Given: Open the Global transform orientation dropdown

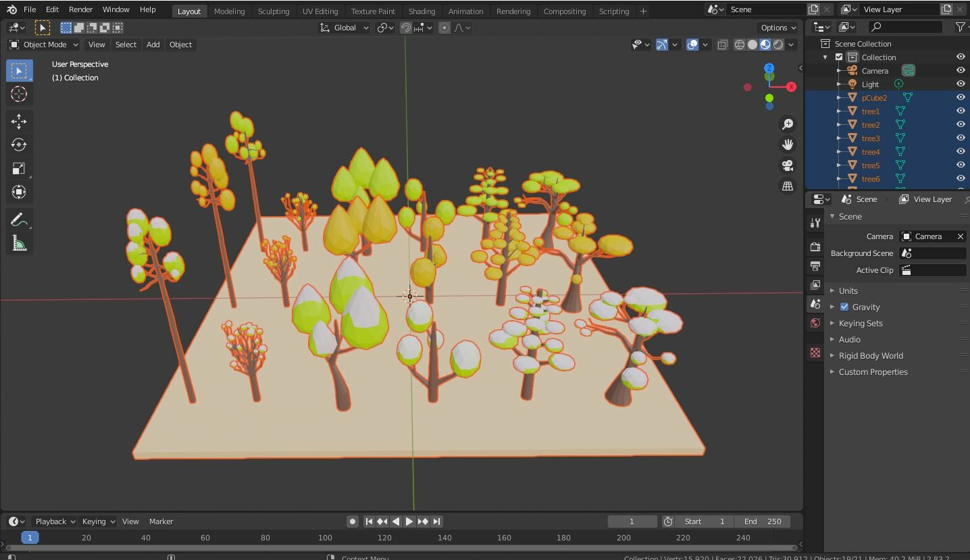Looking at the screenshot, I should 344,28.
